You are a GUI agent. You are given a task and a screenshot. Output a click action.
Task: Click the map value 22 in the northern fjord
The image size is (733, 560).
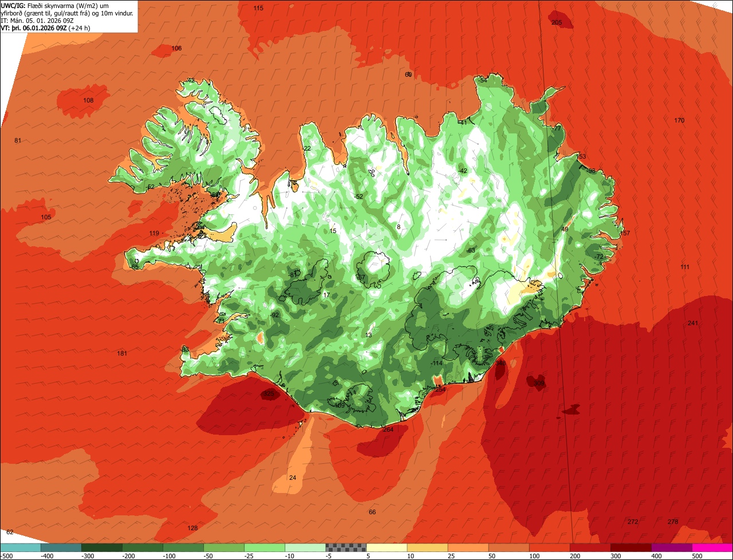pos(308,148)
